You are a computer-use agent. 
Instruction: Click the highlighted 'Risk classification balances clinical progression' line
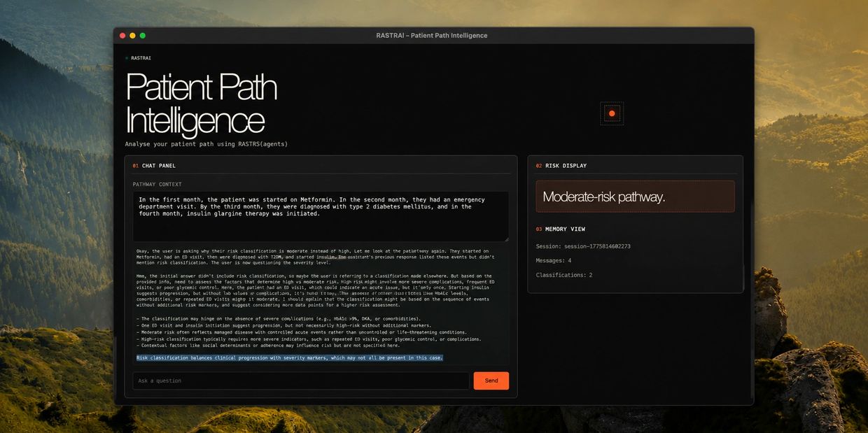point(290,357)
